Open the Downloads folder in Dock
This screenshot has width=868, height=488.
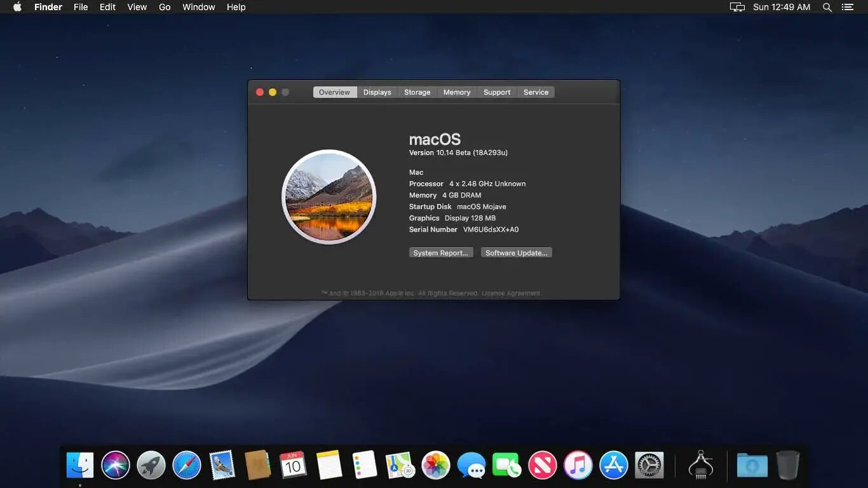(x=752, y=465)
